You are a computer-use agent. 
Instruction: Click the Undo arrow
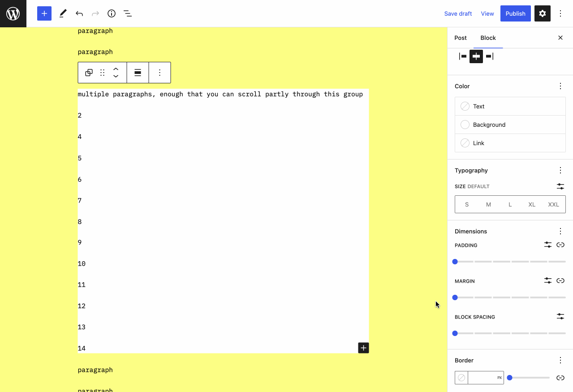79,13
